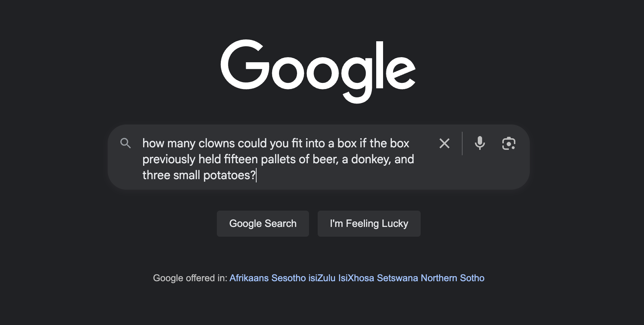Viewport: 644px width, 325px height.
Task: Select the isiZulu language link
Action: 322,278
